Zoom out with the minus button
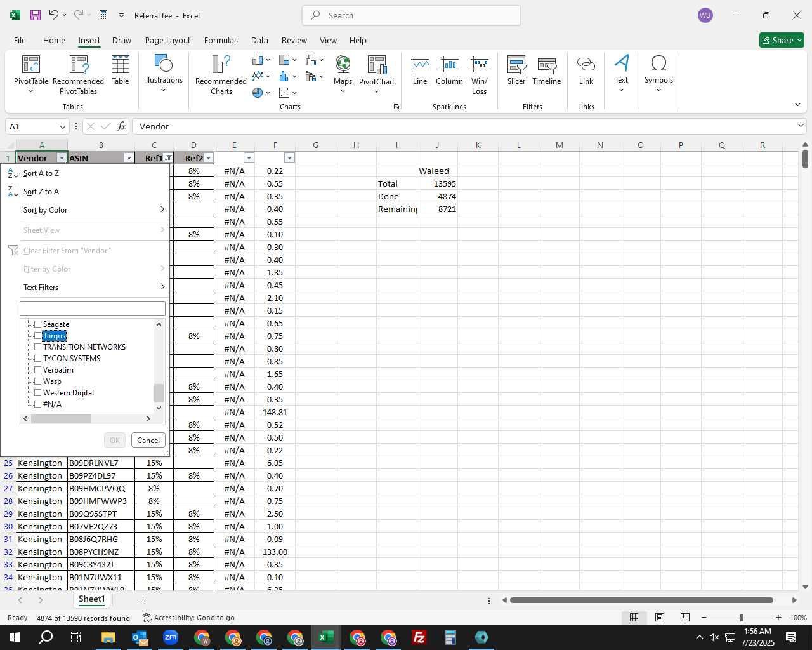The width and height of the screenshot is (812, 650). [x=704, y=618]
